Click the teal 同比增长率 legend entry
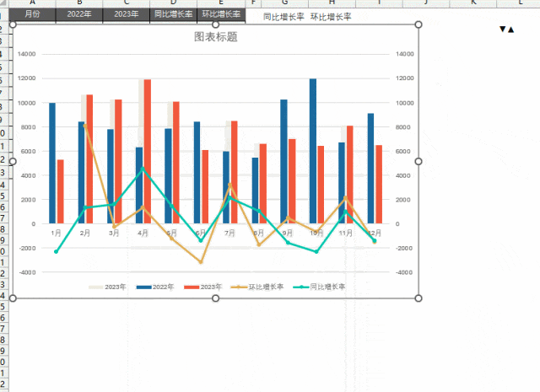540x392 pixels. point(319,287)
